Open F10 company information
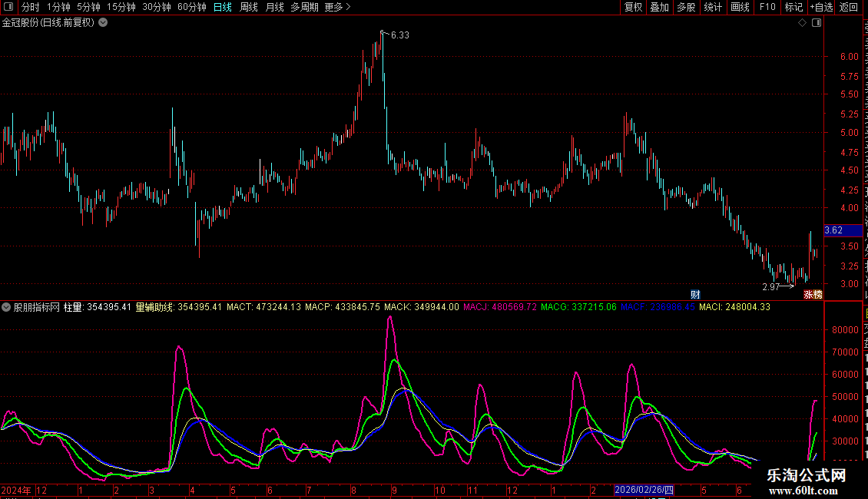868x499 pixels. tap(767, 7)
